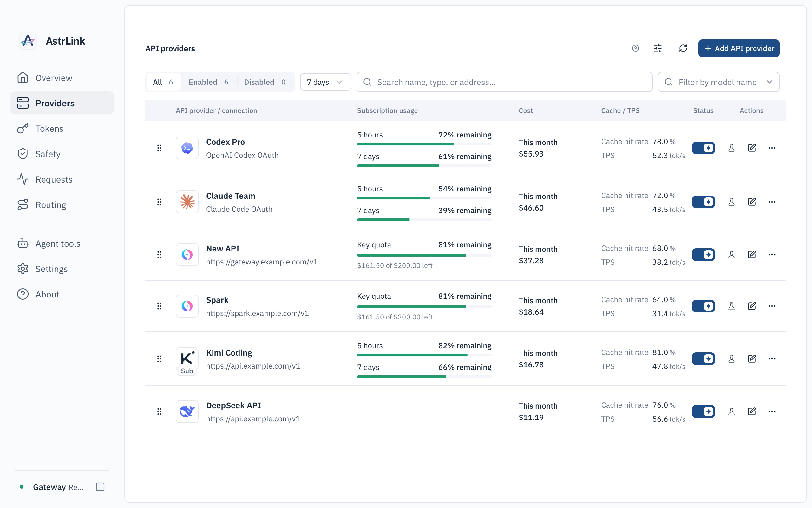This screenshot has width=812, height=508.
Task: Turn off the Spark provider switch
Action: (x=703, y=306)
